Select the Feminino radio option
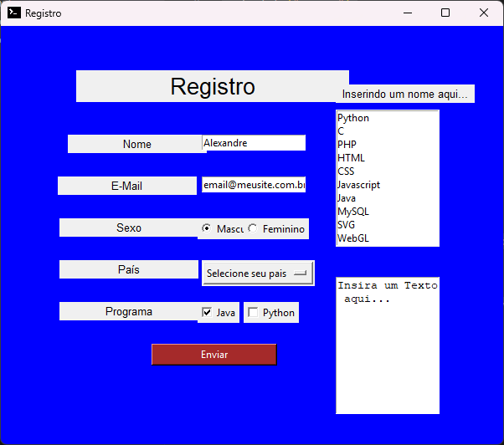 click(x=253, y=228)
